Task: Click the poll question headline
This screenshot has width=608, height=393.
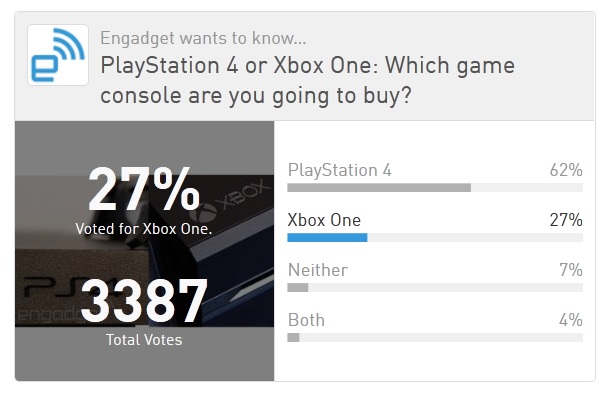Action: click(307, 80)
